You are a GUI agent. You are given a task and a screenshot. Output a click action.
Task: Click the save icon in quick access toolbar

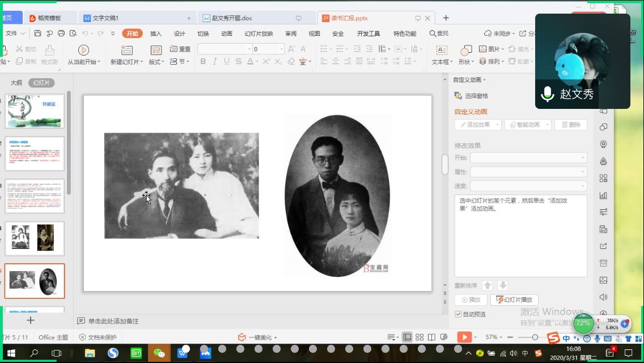(37, 33)
